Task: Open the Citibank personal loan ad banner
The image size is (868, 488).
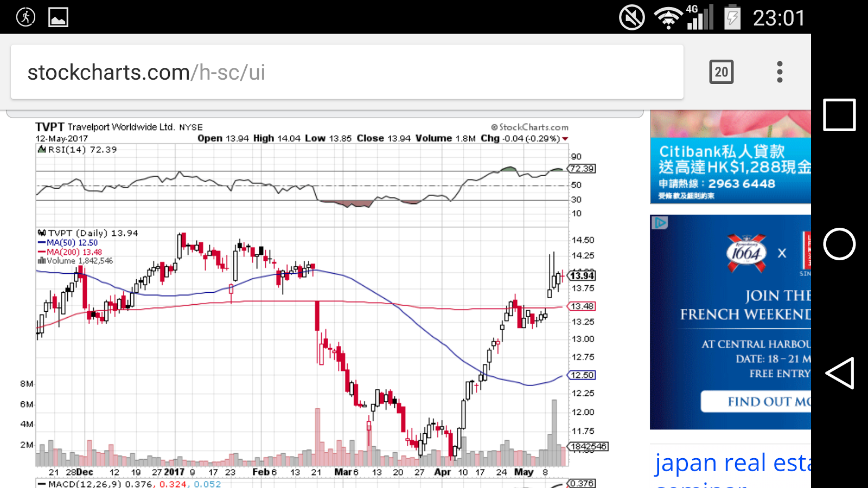Action: click(730, 157)
